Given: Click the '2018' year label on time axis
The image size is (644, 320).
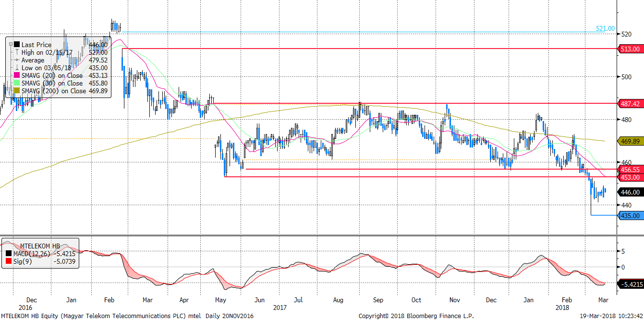Looking at the screenshot, I should click(562, 307).
